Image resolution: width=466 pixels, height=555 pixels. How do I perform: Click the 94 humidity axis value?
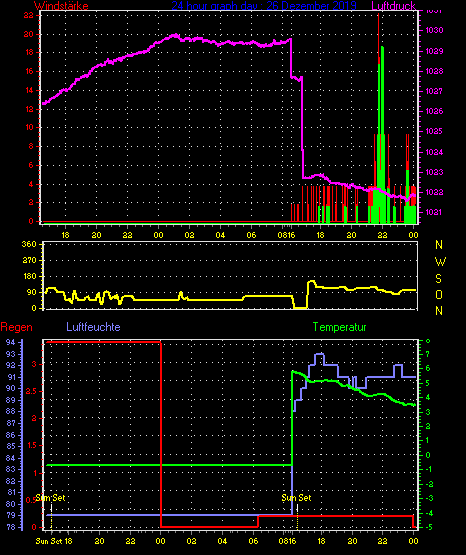(x=11, y=342)
